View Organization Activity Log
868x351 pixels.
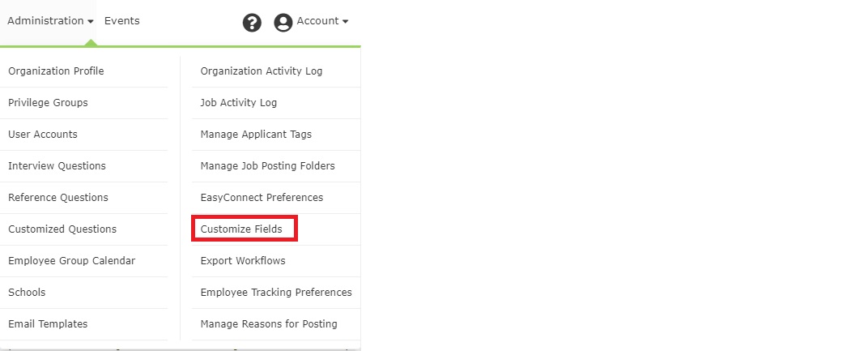[x=261, y=71]
